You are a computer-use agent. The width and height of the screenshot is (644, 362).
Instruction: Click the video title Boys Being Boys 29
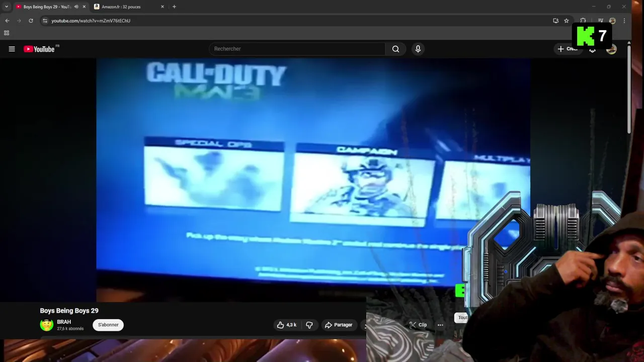click(x=69, y=311)
